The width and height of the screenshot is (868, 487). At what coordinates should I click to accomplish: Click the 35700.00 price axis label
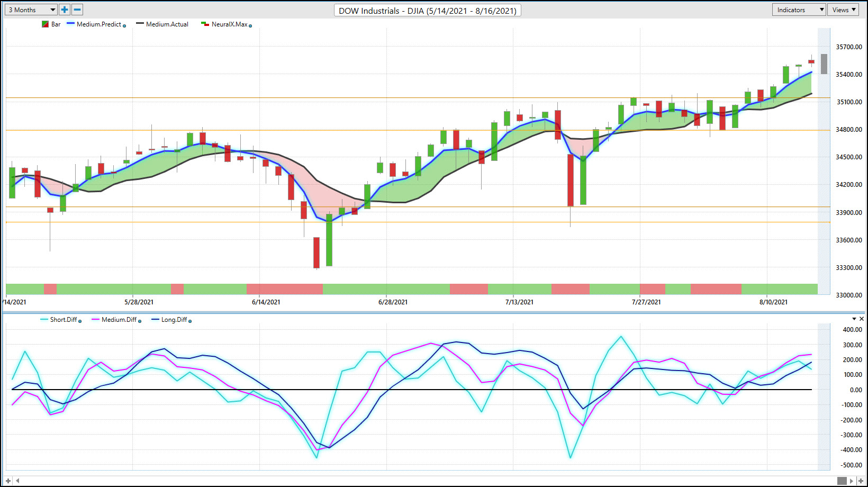pyautogui.click(x=849, y=47)
